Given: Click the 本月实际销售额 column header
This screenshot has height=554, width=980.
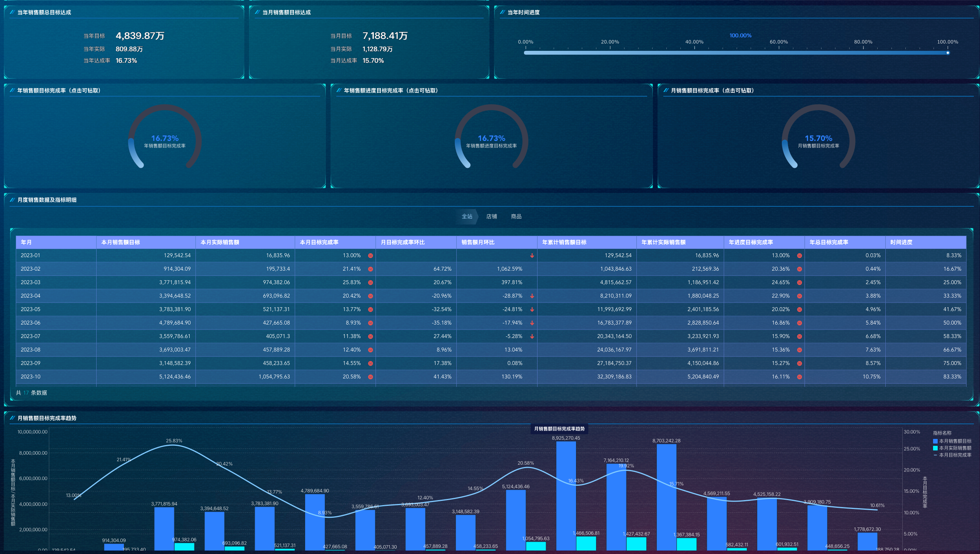Looking at the screenshot, I should pos(220,242).
